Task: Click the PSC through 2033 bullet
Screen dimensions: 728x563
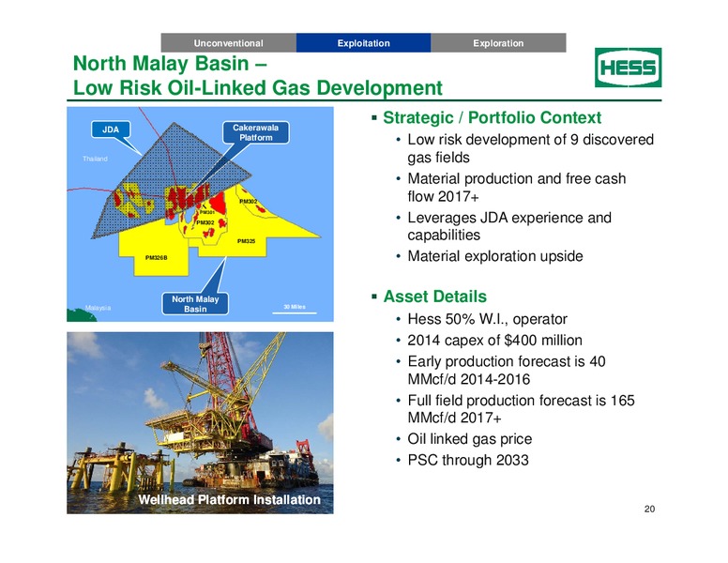Action: 468,460
